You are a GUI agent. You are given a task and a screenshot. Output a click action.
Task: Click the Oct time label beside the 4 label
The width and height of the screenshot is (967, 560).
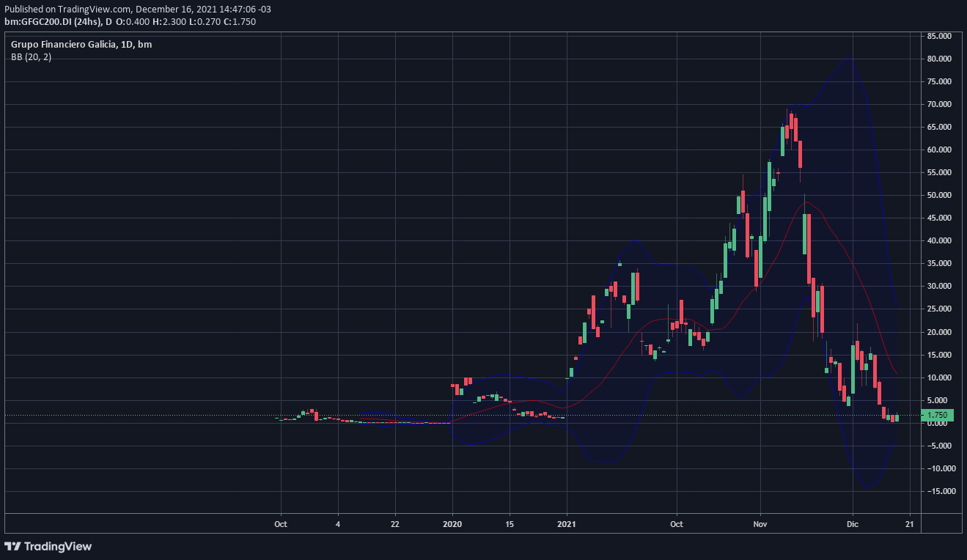280,524
